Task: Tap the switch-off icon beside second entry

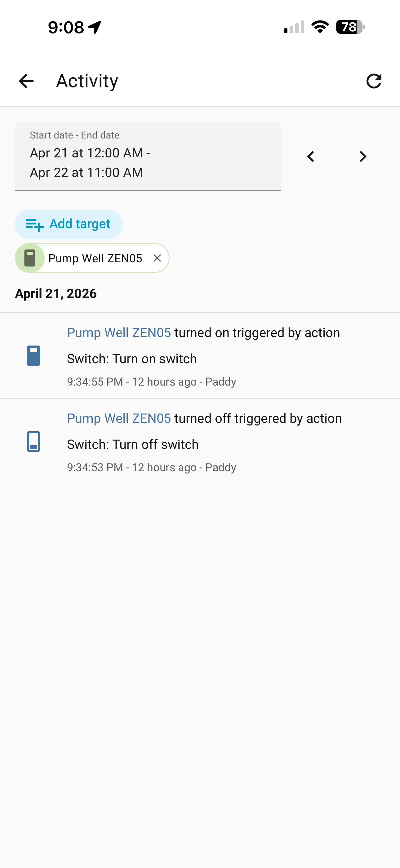Action: point(33,441)
